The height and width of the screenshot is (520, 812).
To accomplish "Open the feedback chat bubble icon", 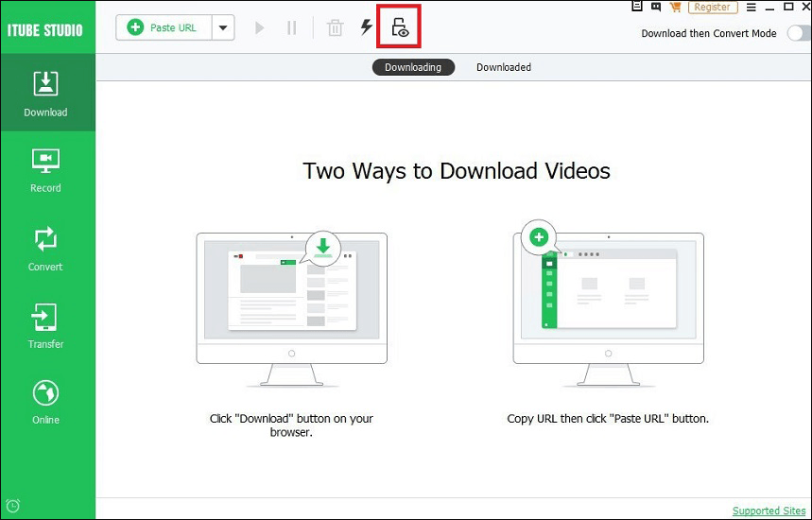I will pyautogui.click(x=656, y=7).
